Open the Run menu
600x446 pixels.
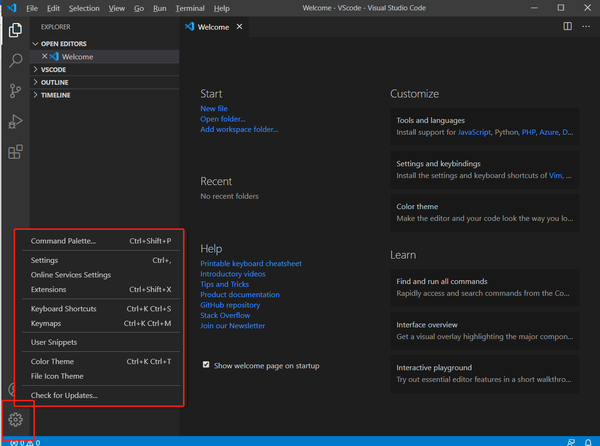(160, 8)
